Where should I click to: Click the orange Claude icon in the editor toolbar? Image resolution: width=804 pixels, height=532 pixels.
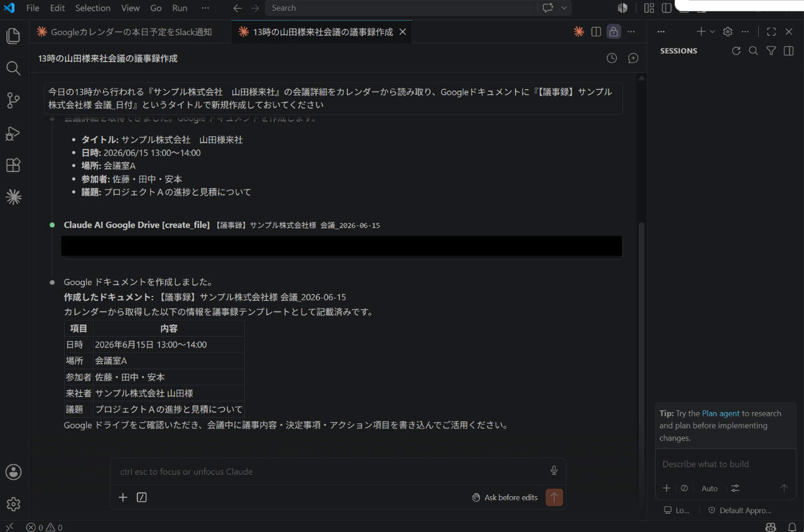click(x=579, y=32)
